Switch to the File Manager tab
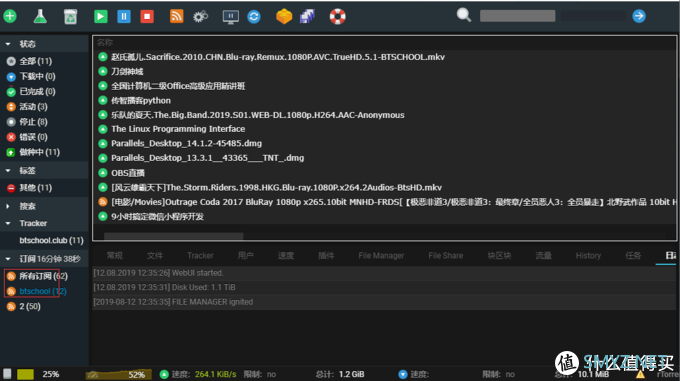Viewport: 680px width, 381px height. click(x=381, y=255)
